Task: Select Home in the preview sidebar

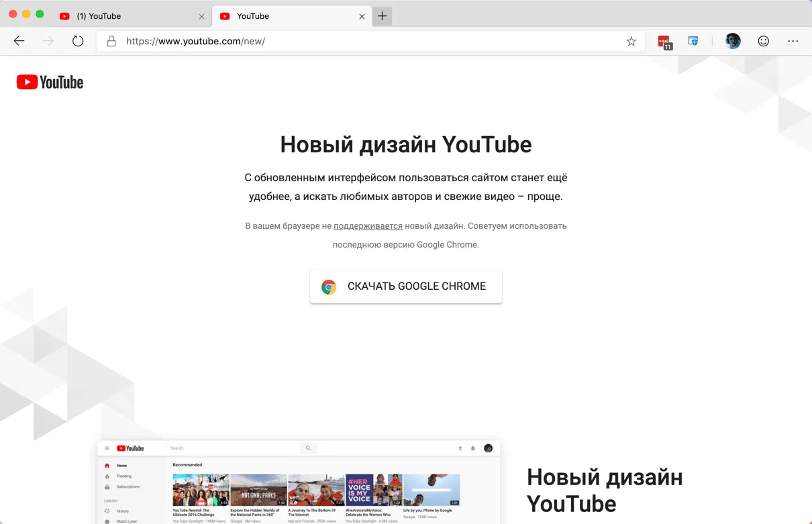Action: (121, 465)
